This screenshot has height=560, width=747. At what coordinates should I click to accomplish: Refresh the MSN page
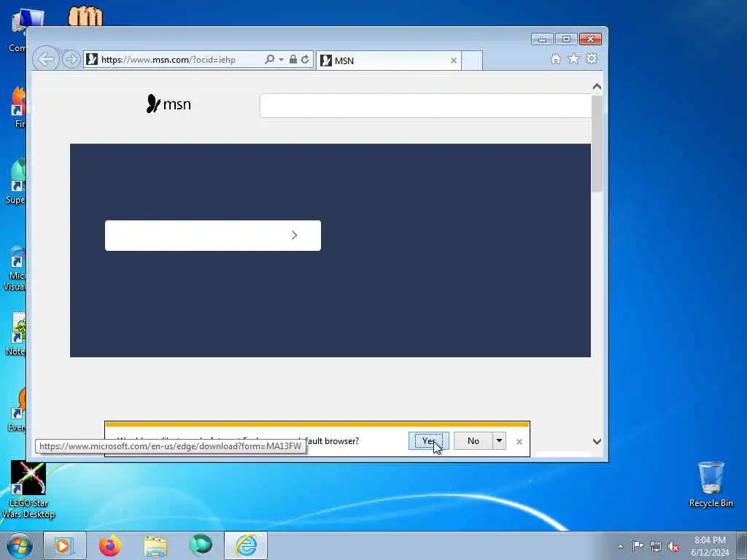[x=306, y=60]
